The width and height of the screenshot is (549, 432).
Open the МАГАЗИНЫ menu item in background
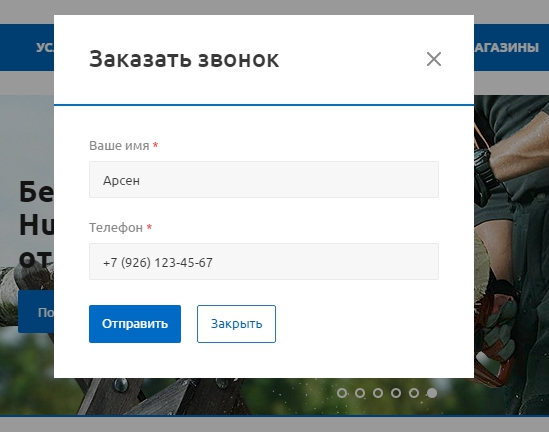506,47
